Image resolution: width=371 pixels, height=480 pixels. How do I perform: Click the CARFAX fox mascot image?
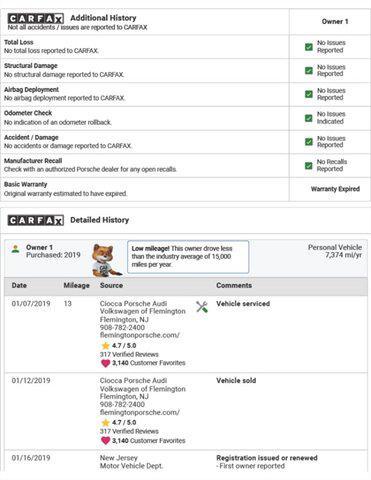click(105, 260)
